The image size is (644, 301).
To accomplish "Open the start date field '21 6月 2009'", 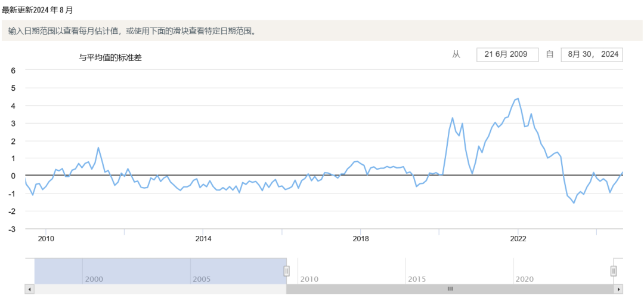I will pos(507,54).
